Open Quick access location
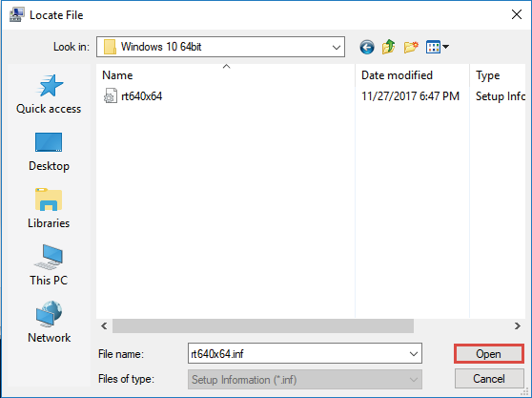The width and height of the screenshot is (532, 398). click(49, 94)
